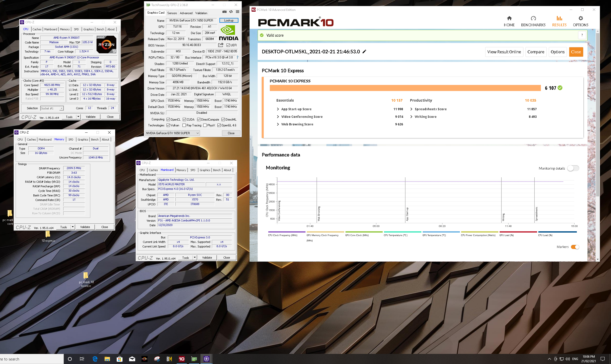This screenshot has height=364, width=611.
Task: Click the BIOS export share icon in GPU-Z
Action: (x=221, y=45)
